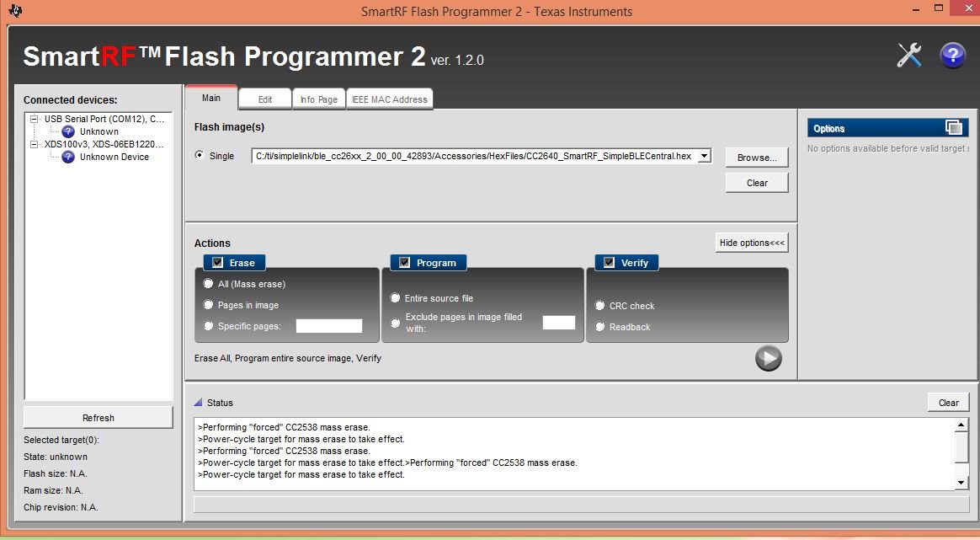The image size is (980, 540).
Task: Click the 'Flash size: N.A.' text
Action: point(55,473)
